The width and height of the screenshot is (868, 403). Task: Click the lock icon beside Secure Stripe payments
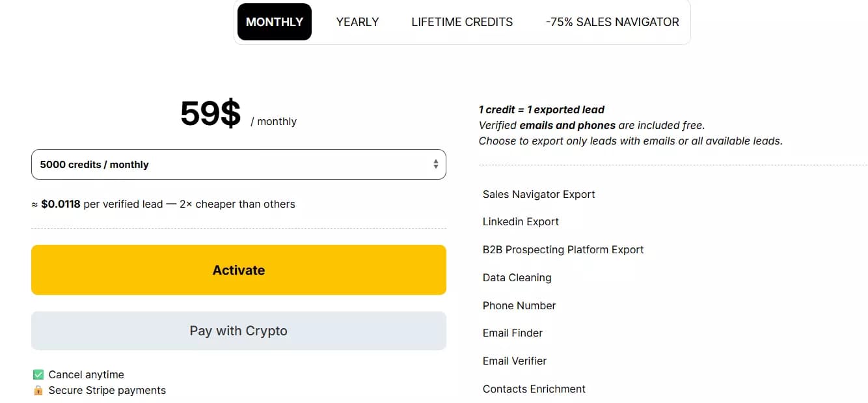pos(38,390)
